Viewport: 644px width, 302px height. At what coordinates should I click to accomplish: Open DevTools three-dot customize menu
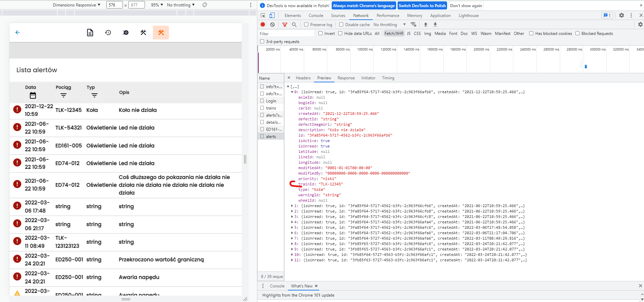631,15
